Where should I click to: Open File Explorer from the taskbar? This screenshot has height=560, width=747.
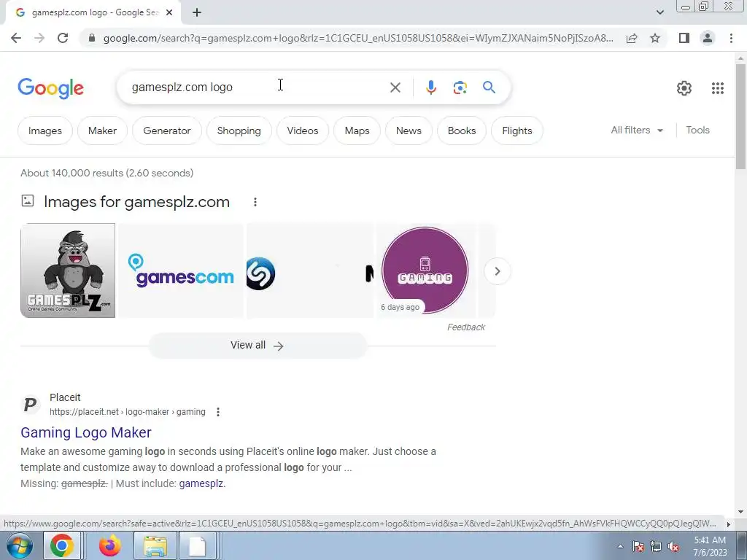pyautogui.click(x=156, y=545)
